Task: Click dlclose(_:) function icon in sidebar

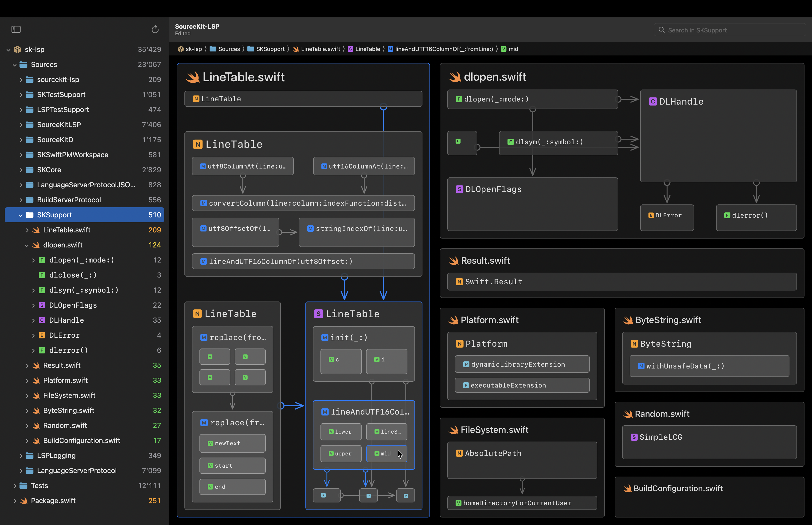Action: click(42, 275)
